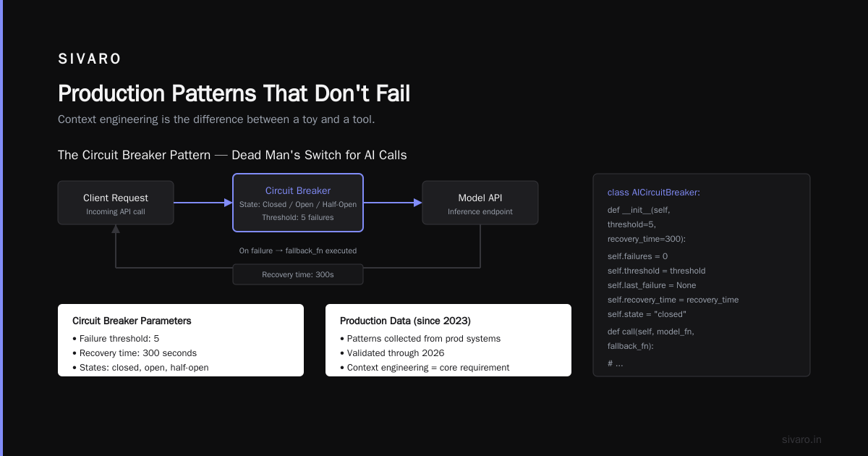Select the Client Request box
Viewport: 868px width, 456px height.
click(116, 203)
